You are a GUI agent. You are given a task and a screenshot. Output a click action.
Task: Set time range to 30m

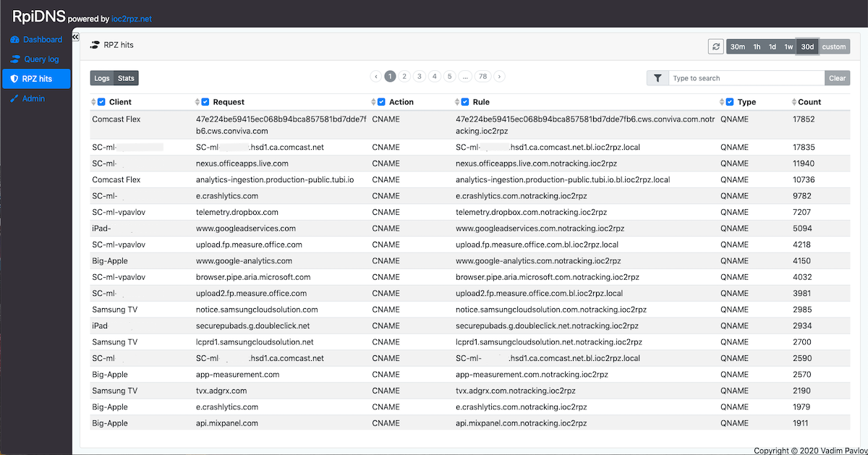(x=738, y=46)
